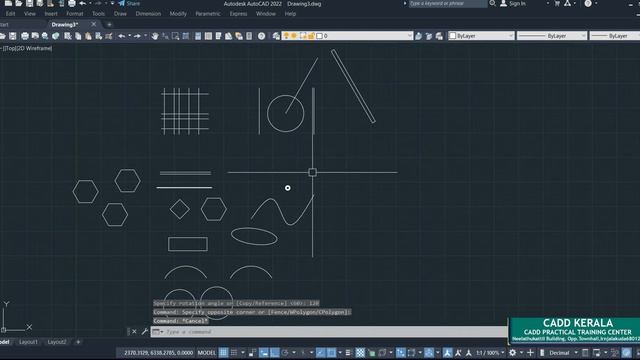This screenshot has height=360, width=640.
Task: Open the View menu
Action: [x=30, y=14]
